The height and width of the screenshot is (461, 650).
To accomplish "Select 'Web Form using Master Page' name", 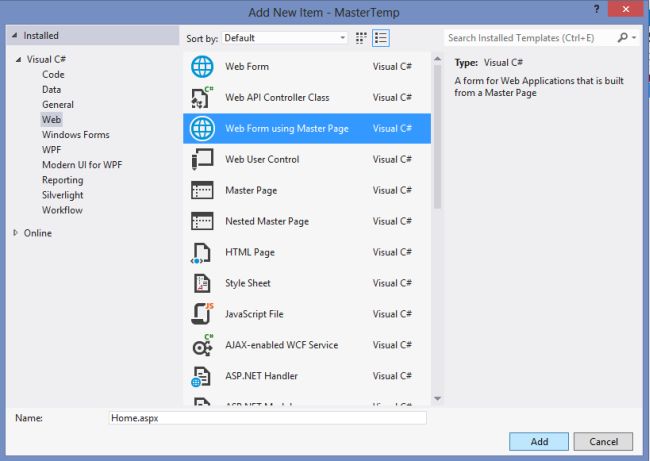I will coord(287,129).
